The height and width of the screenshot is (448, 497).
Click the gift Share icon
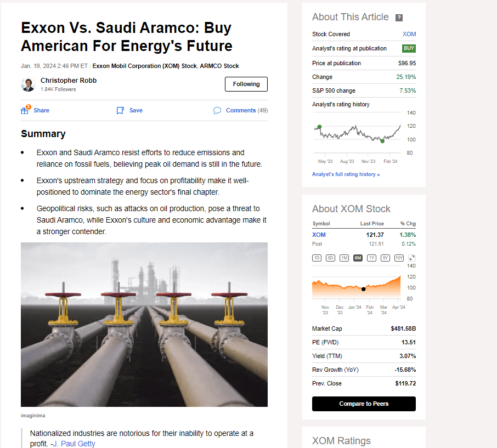click(25, 110)
